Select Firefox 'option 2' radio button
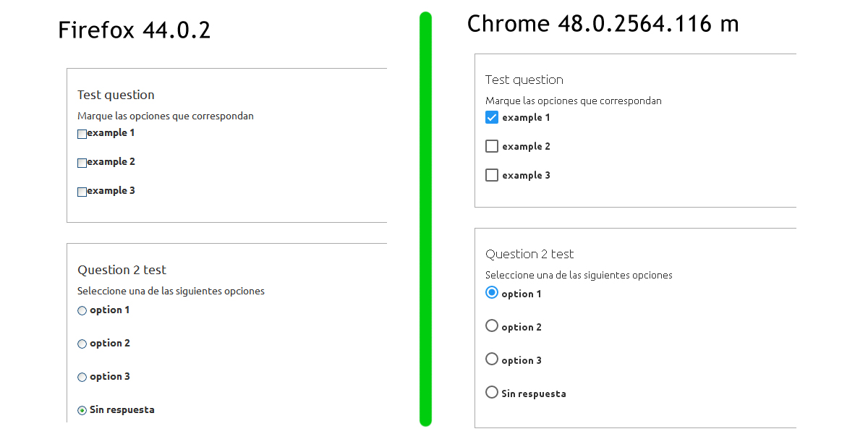The image size is (868, 434). (x=82, y=344)
